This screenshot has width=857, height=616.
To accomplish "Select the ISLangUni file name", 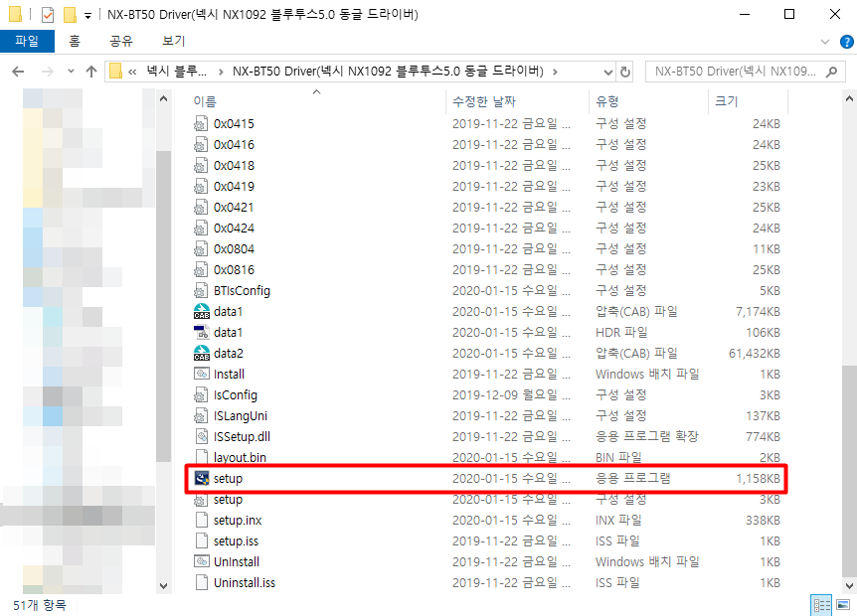I will pos(241,416).
